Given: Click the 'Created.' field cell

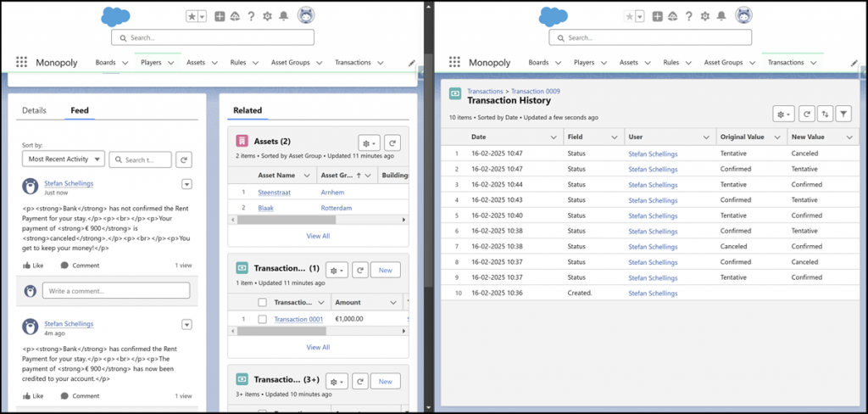Looking at the screenshot, I should (580, 293).
